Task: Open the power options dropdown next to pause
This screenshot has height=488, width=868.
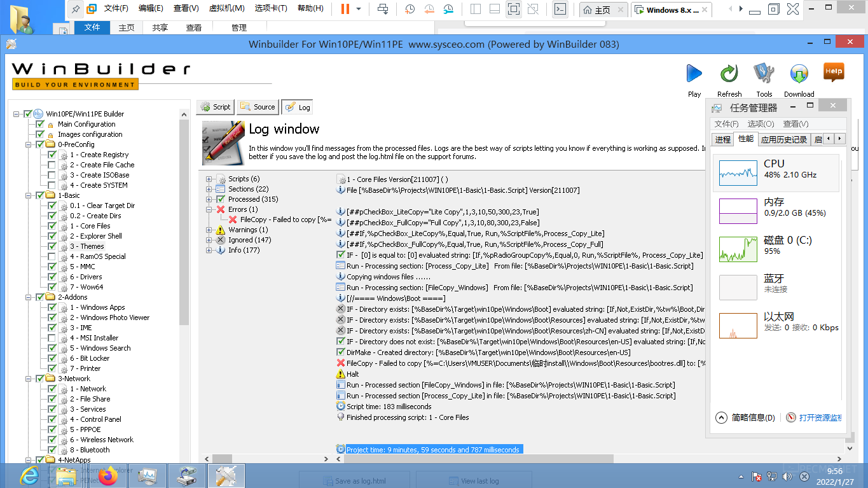Action: (x=359, y=9)
